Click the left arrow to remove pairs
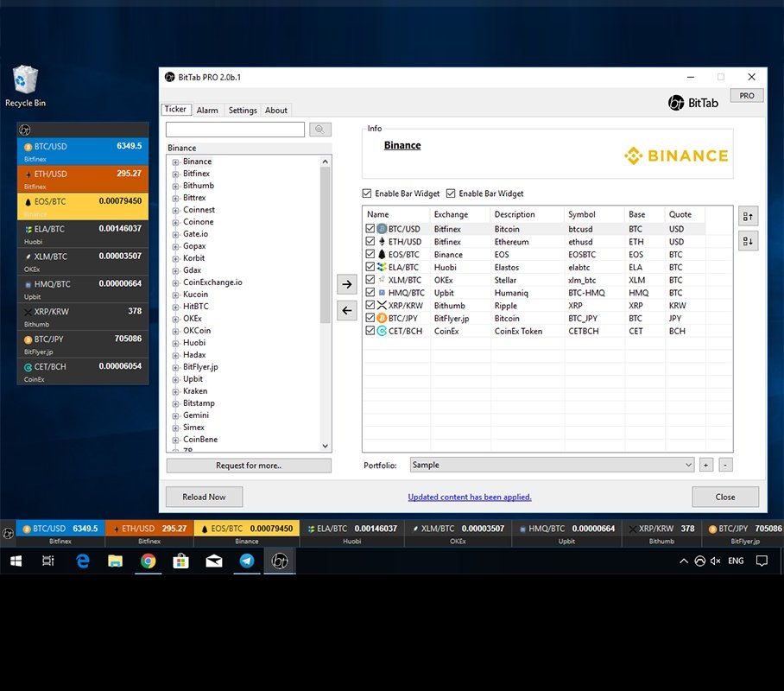This screenshot has height=691, width=784. click(346, 310)
